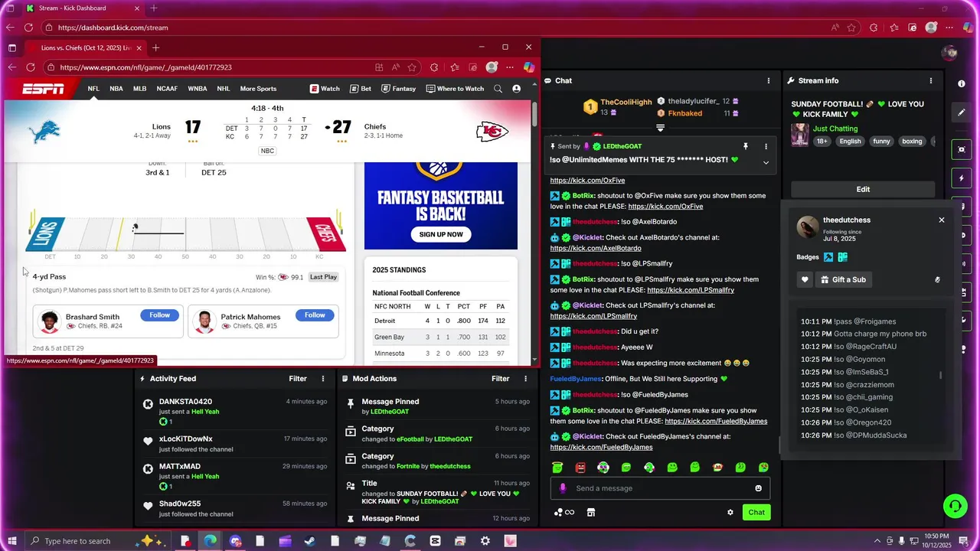Select the first green emote above chat input
This screenshot has height=551, width=980.
[x=557, y=468]
